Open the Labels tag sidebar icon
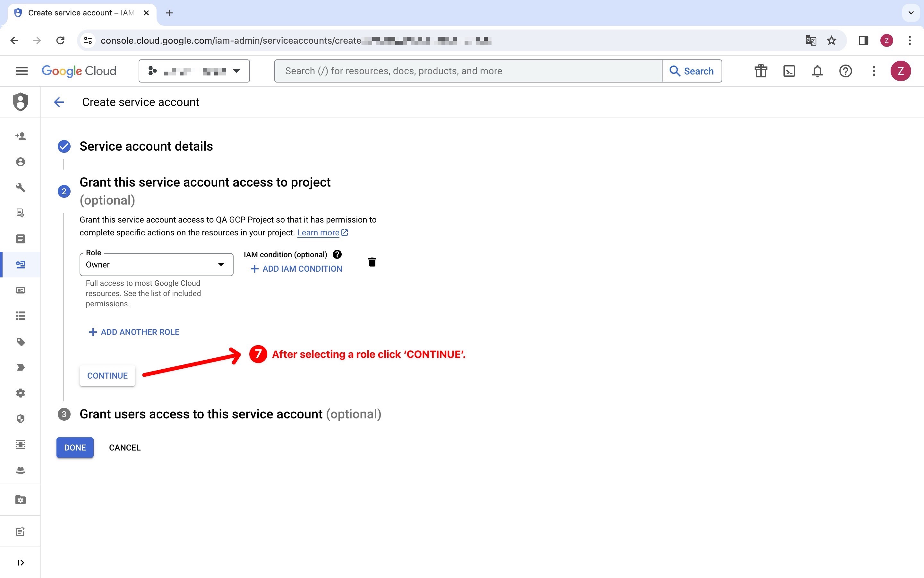The height and width of the screenshot is (578, 924). pos(21,342)
